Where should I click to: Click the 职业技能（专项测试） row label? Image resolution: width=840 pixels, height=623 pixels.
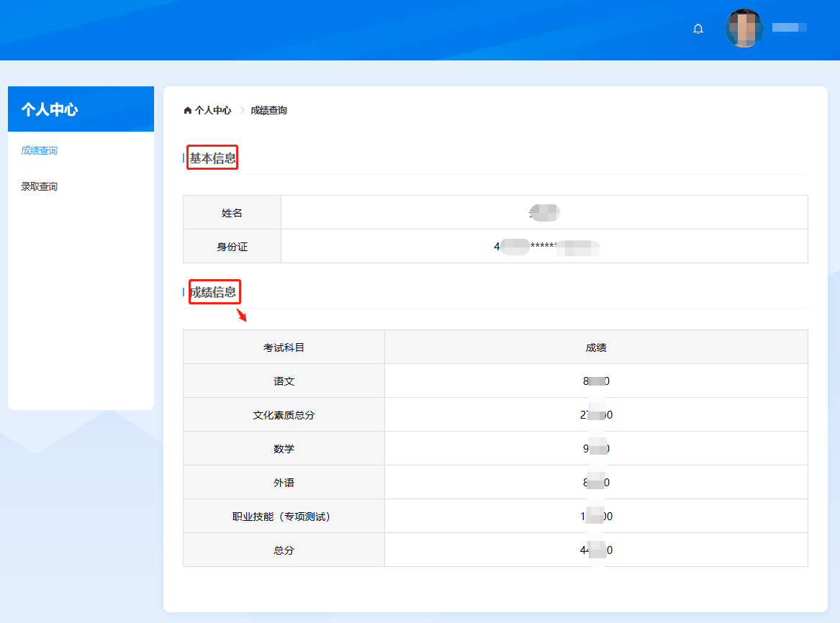coord(284,517)
